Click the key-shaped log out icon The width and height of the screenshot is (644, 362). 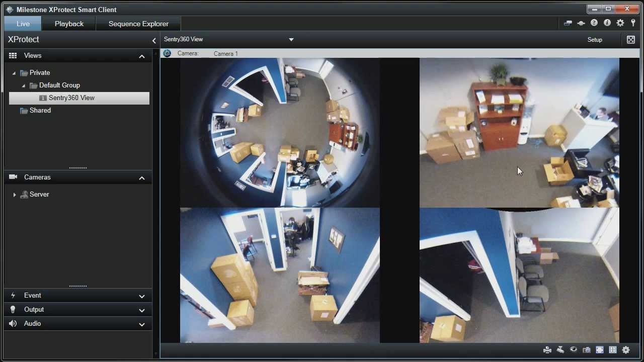[x=633, y=23]
